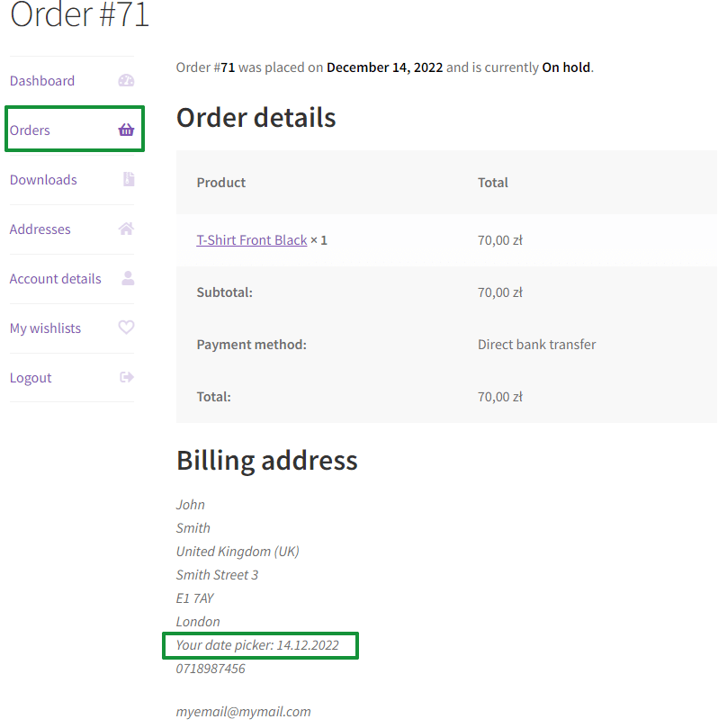Open Account details page
Viewport: 727px width, 728px height.
[56, 279]
